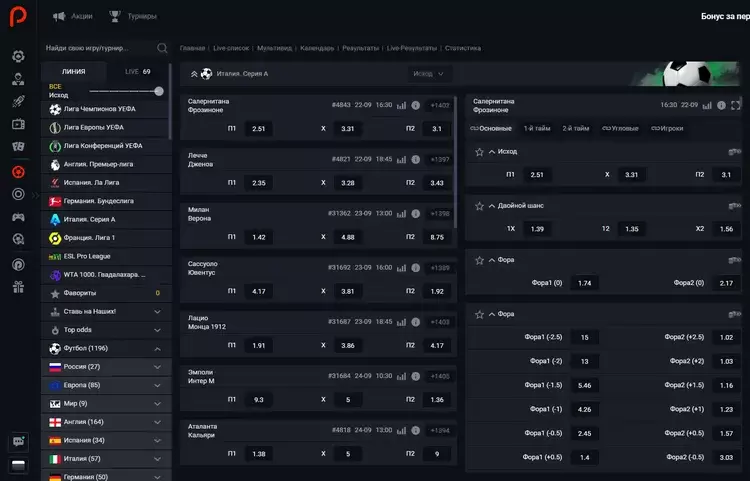Expand detail panel to fullscreen
The height and width of the screenshot is (481, 750).
click(x=736, y=105)
